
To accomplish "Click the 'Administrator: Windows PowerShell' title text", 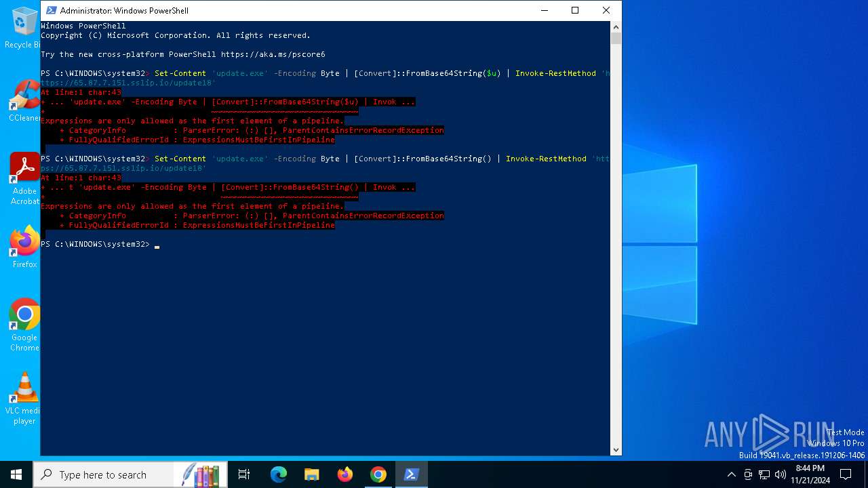I will click(x=124, y=11).
